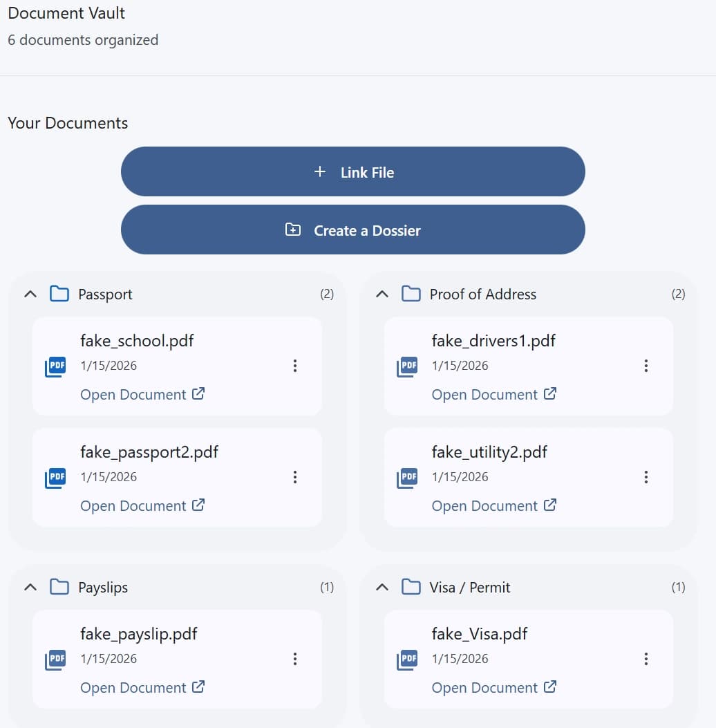Click the PDF icon beside fake_passport2.pdf
This screenshot has width=716, height=728.
click(x=55, y=477)
